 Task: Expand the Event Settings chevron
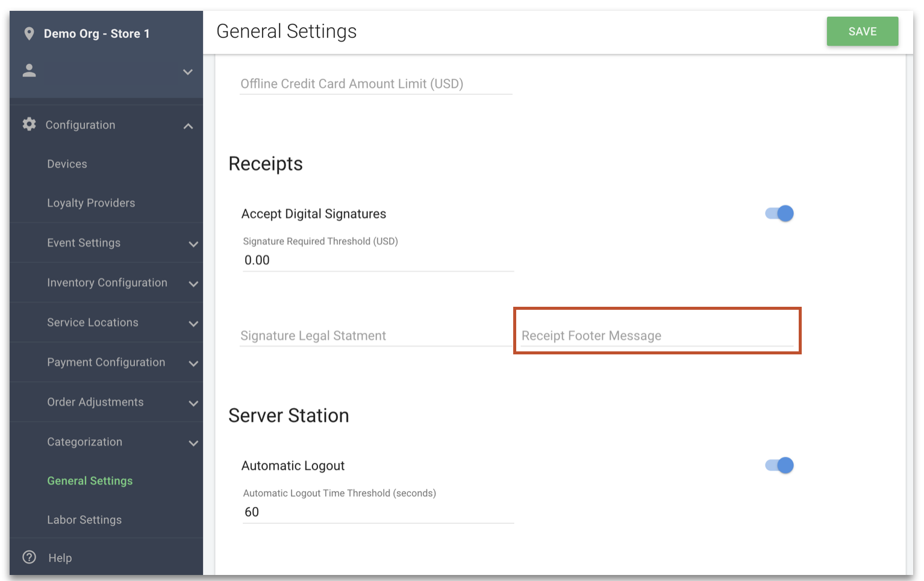[x=193, y=244]
